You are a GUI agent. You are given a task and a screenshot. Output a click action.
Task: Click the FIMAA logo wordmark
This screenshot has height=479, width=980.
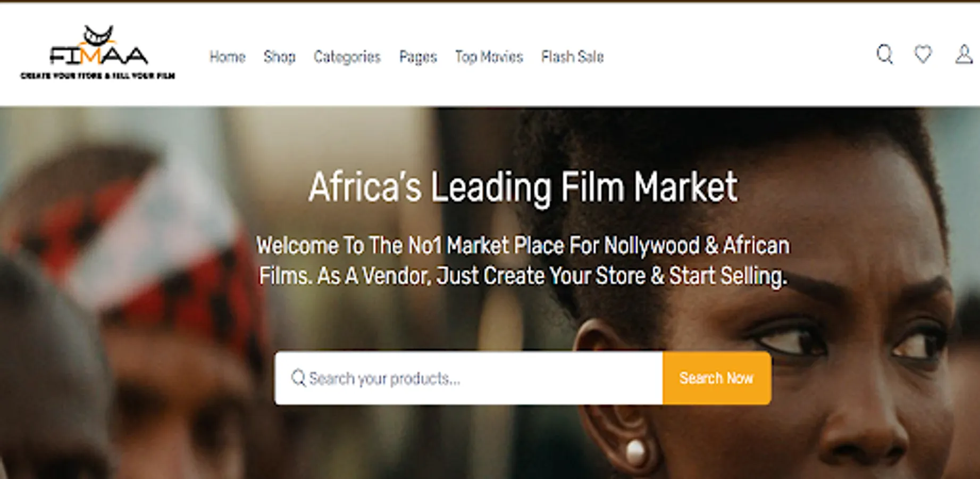tap(98, 55)
